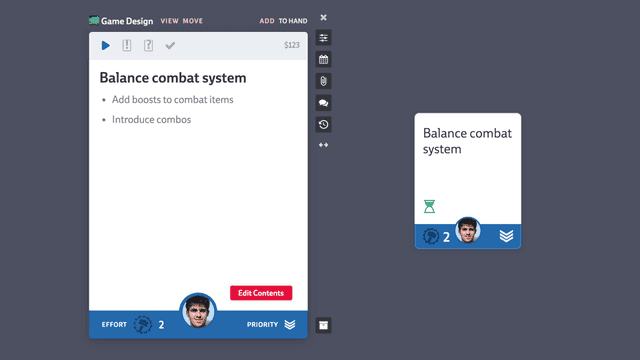Screen dimensions: 640x360
Task: Click bullet Introduce combos
Action: click(x=151, y=120)
